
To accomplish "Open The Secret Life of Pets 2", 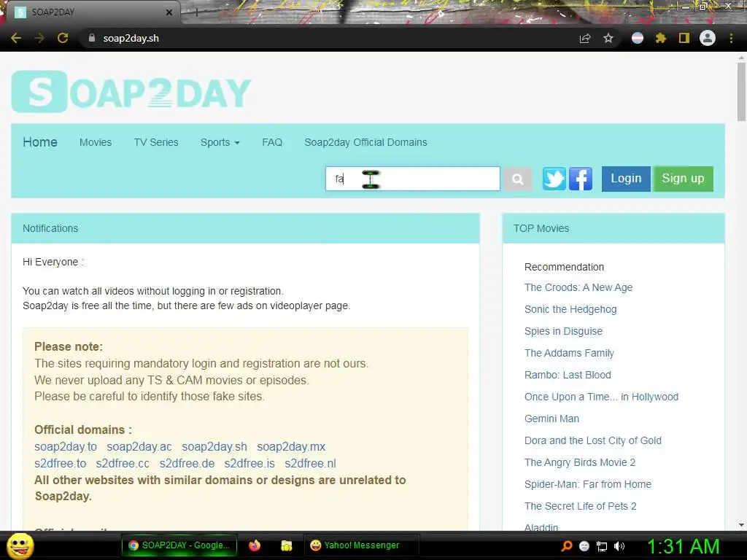I will pos(580,507).
